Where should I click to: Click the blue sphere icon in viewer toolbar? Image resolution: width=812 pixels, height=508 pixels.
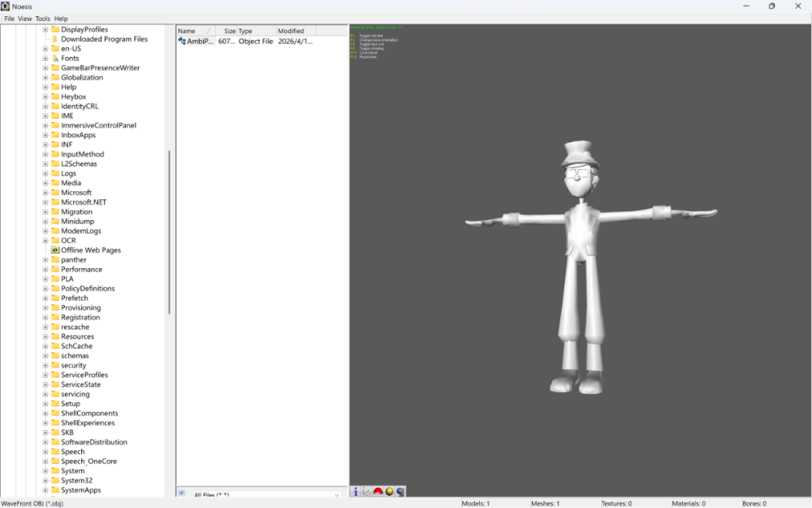(400, 492)
